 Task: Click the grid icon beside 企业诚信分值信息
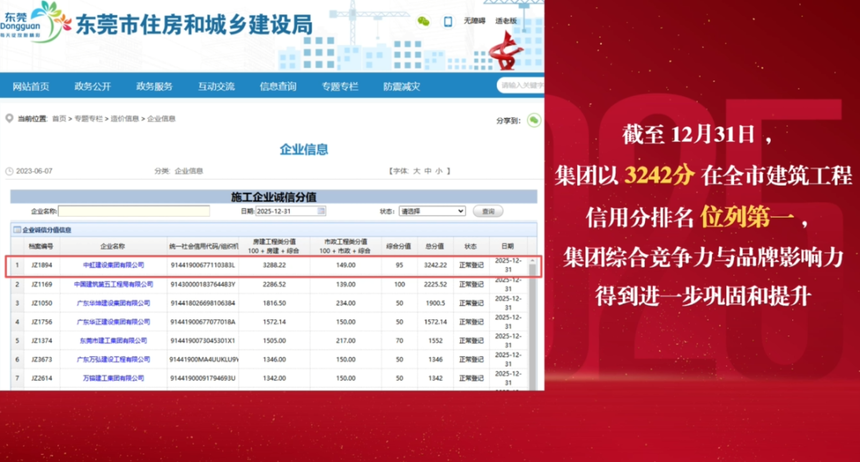click(x=17, y=229)
